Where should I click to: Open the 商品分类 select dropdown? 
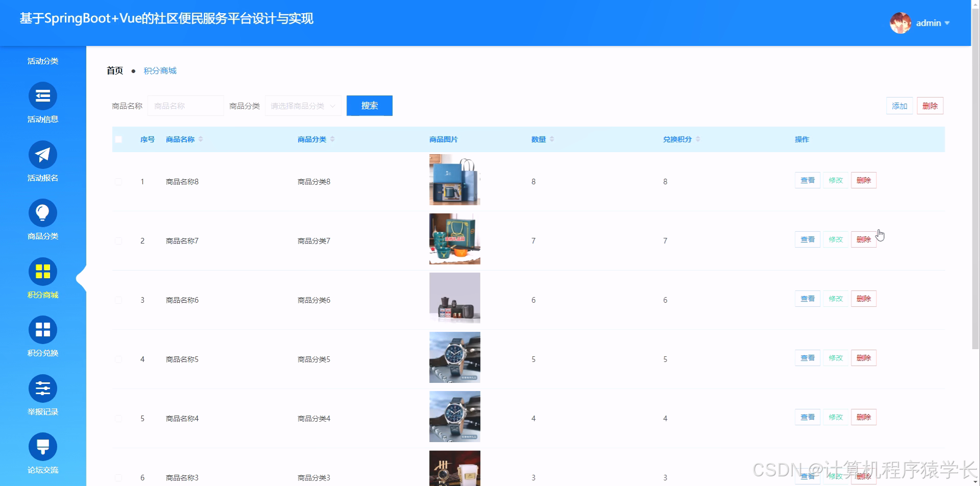[303, 106]
